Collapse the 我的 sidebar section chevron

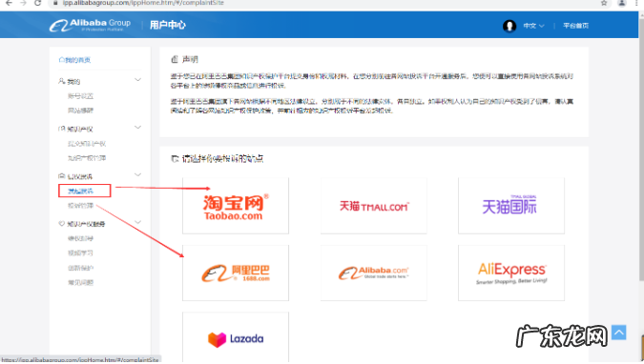(137, 80)
